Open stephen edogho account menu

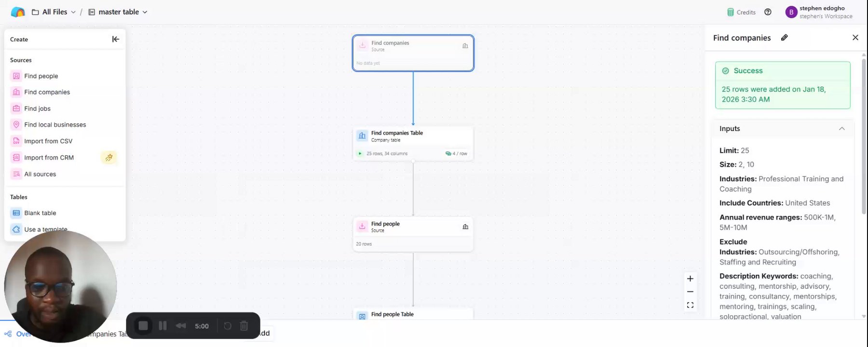(819, 12)
